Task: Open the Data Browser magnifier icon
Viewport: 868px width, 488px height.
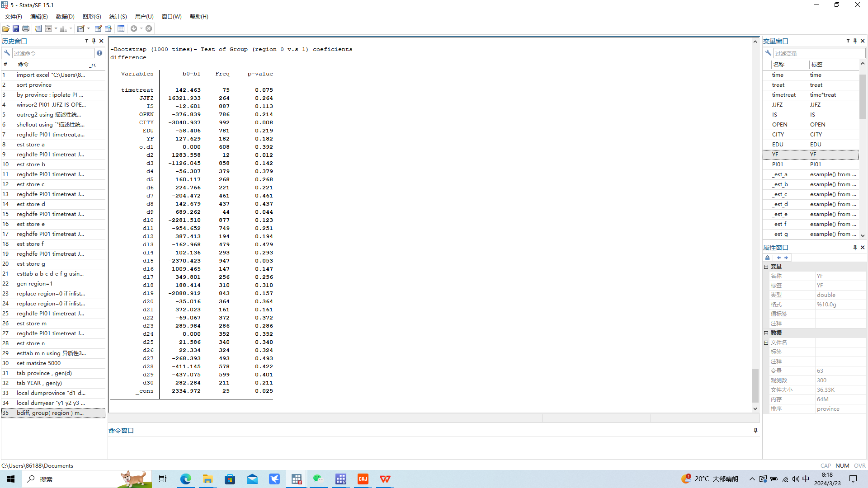Action: 108,28
